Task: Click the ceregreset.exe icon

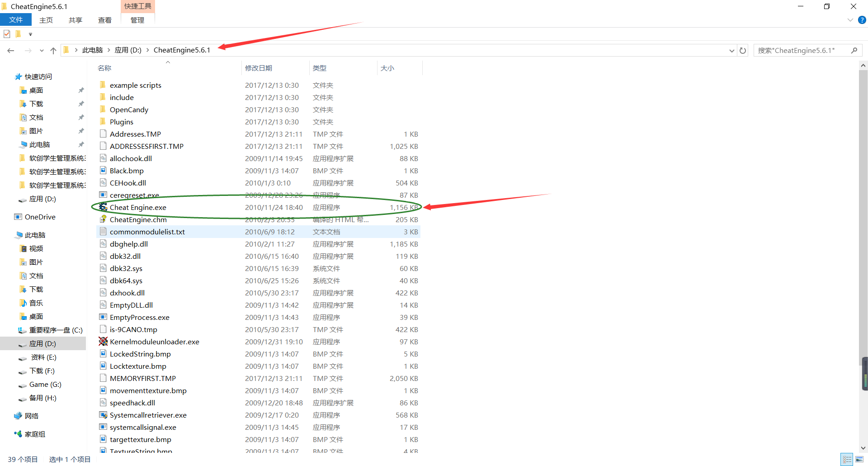Action: coord(103,195)
